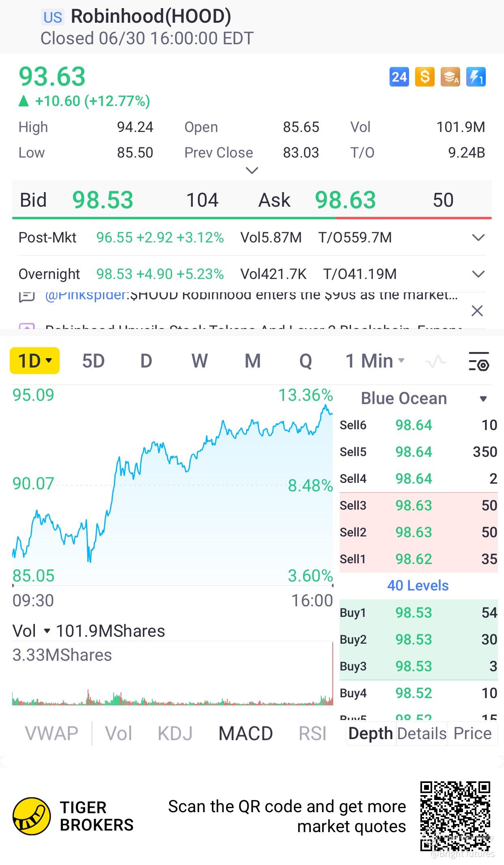This screenshot has width=504, height=865.
Task: Tap the volume bar chart
Action: point(172,674)
